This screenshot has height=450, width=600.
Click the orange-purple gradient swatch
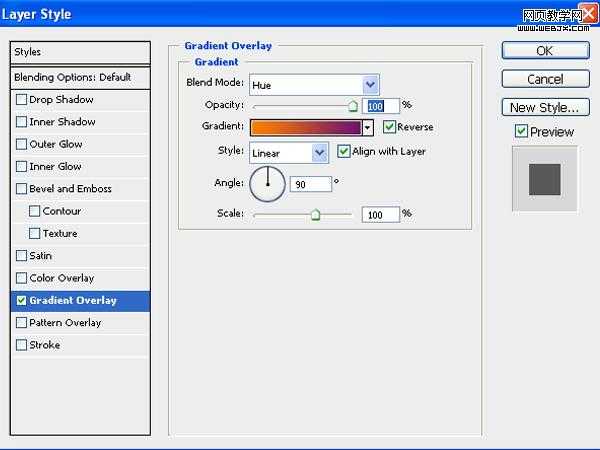305,128
